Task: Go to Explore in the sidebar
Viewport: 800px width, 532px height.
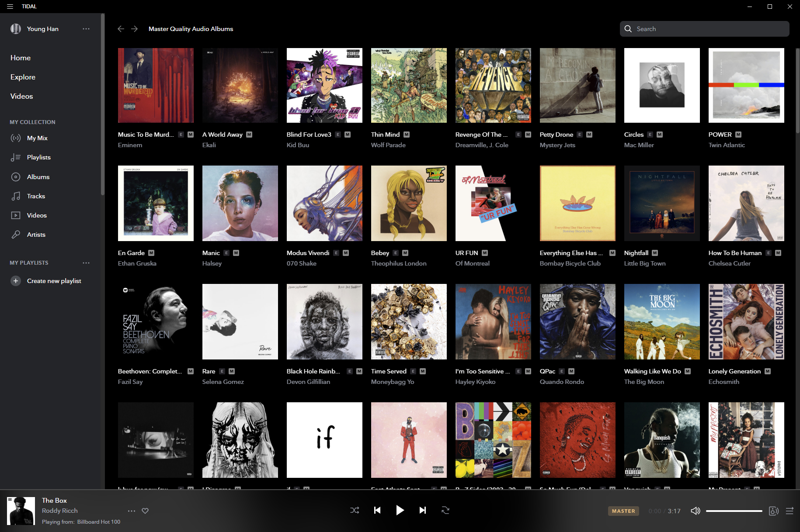Action: tap(23, 77)
